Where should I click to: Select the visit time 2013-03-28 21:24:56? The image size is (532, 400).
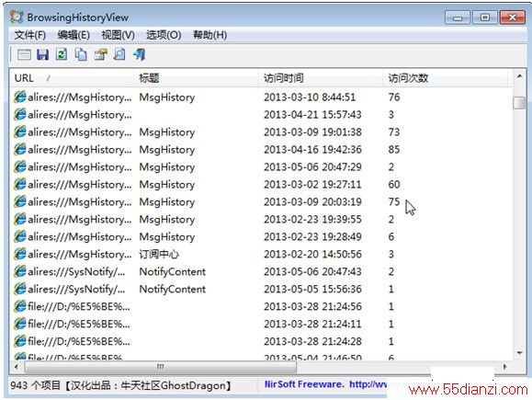point(312,306)
